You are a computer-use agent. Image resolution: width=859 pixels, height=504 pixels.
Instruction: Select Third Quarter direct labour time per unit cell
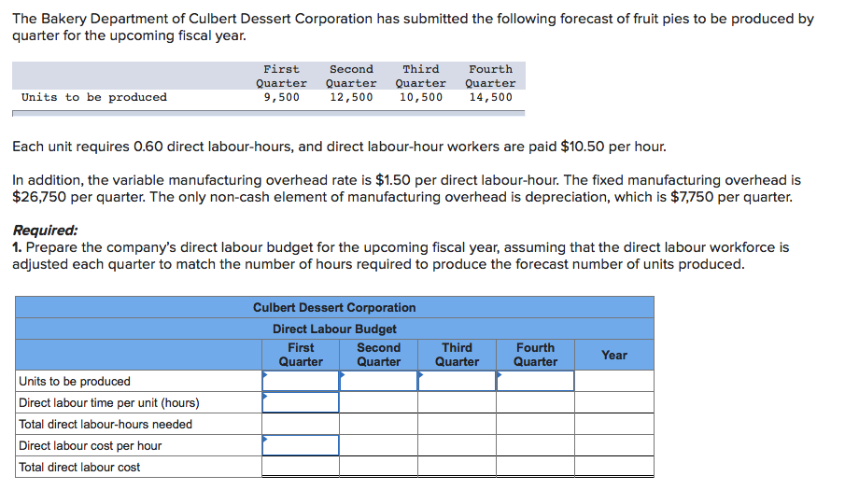pos(457,402)
